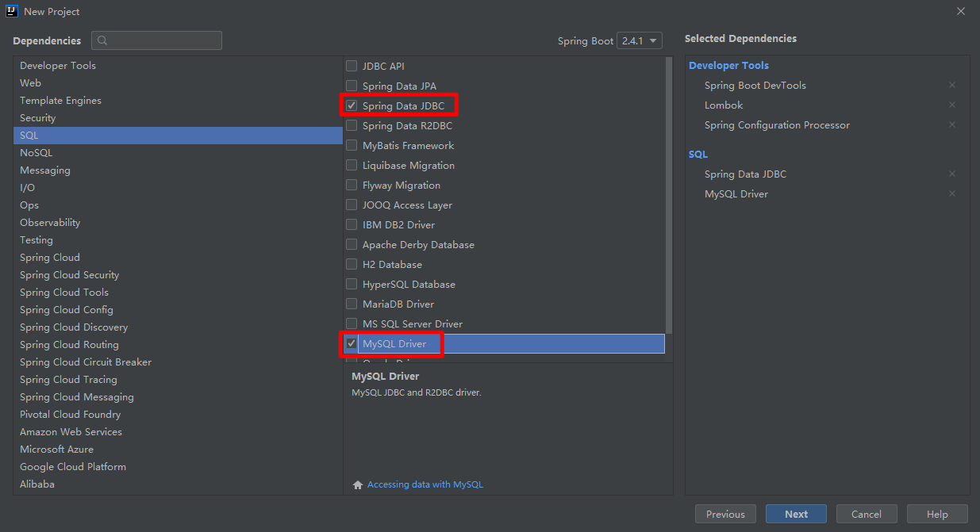
Task: Select Lombok in Selected Dependencies list
Action: [x=724, y=105]
